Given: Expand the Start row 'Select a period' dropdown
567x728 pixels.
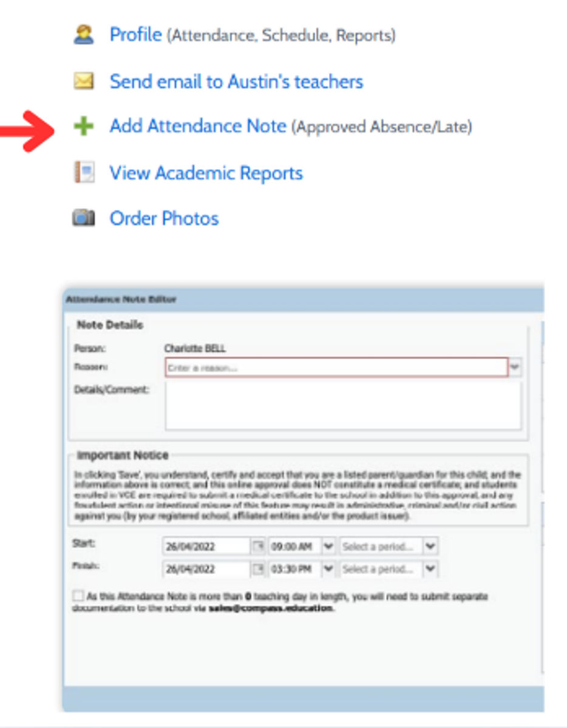Looking at the screenshot, I should (x=430, y=547).
